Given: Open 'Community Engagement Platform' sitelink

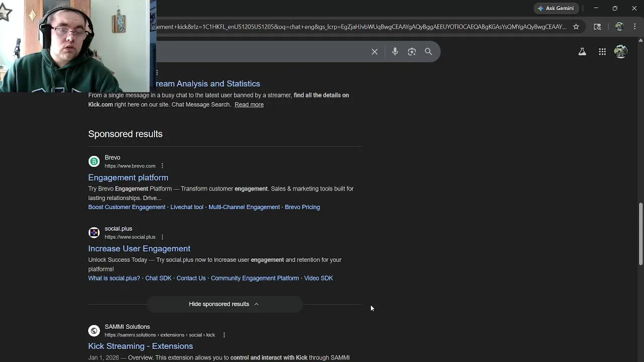Looking at the screenshot, I should pos(255,278).
